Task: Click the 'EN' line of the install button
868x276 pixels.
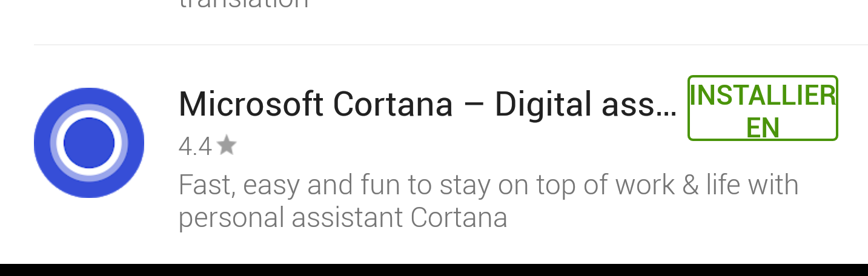Action: [762, 128]
